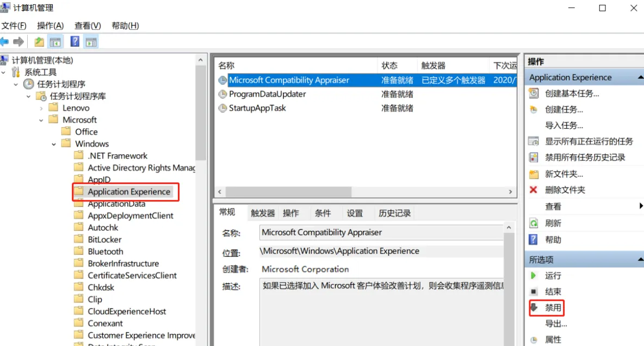Click the Microsoft Compatibility Appraiser task clock icon

[222, 80]
